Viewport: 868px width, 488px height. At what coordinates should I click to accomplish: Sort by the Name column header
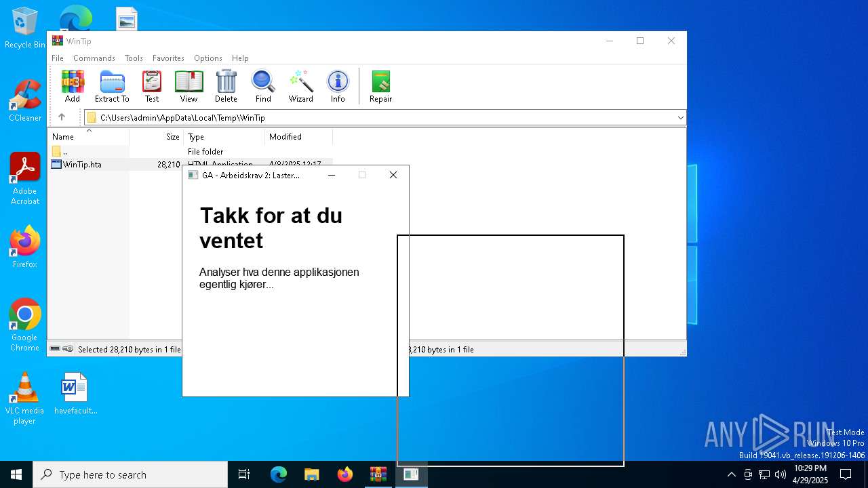[88, 137]
